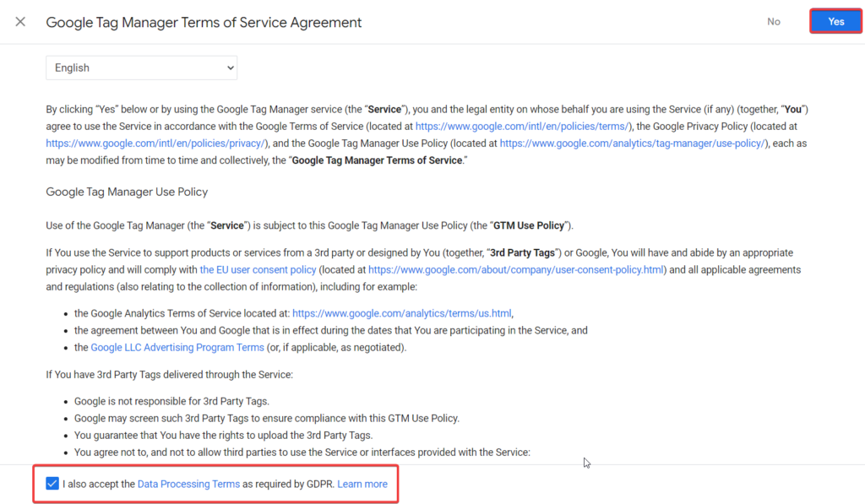Click the Learn more link
This screenshot has width=865, height=504.
point(362,484)
